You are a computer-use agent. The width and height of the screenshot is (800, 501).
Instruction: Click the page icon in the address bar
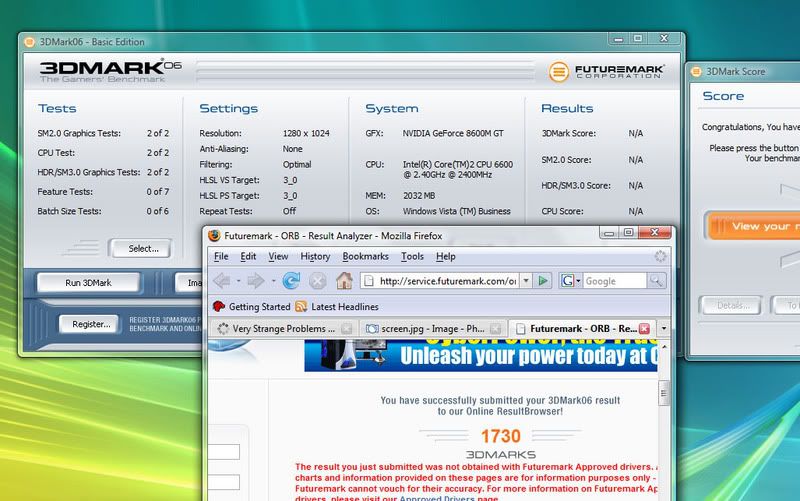[369, 281]
